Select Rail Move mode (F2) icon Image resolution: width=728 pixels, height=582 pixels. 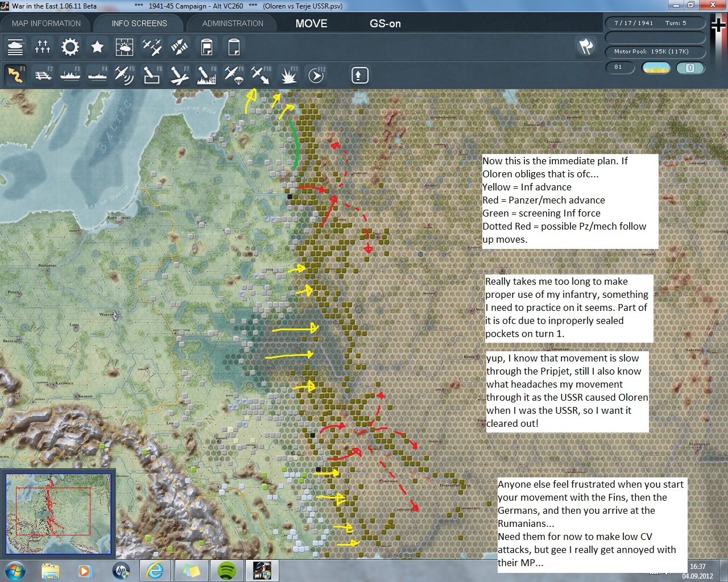pos(43,75)
